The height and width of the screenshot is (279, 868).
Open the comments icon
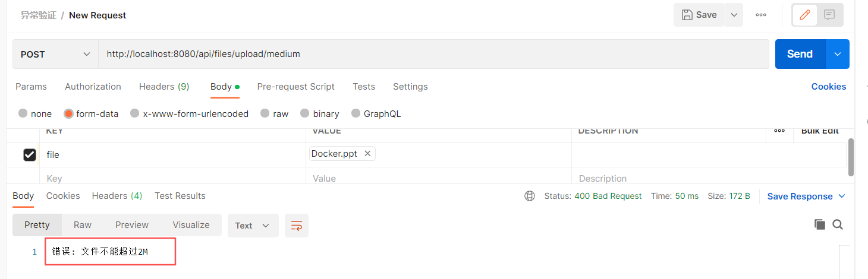click(829, 15)
